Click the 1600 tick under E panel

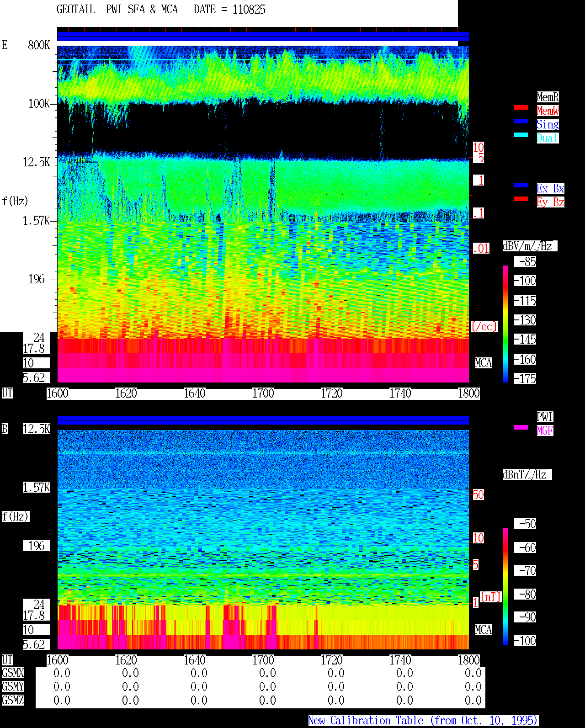58,393
